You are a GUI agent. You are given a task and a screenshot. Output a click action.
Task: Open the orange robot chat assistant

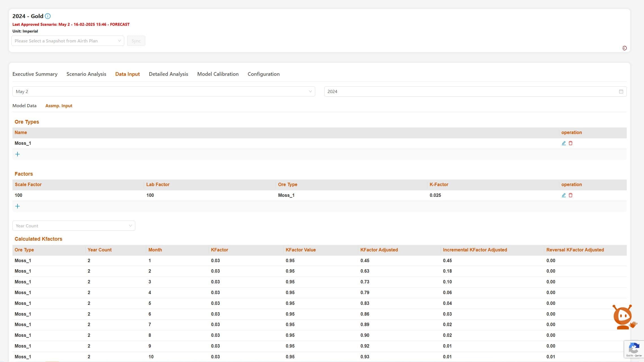pyautogui.click(x=624, y=317)
